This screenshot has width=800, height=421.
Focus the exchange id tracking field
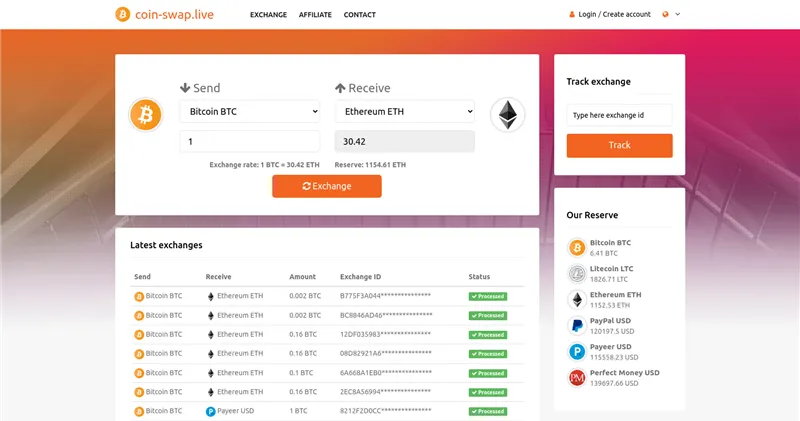click(x=619, y=115)
